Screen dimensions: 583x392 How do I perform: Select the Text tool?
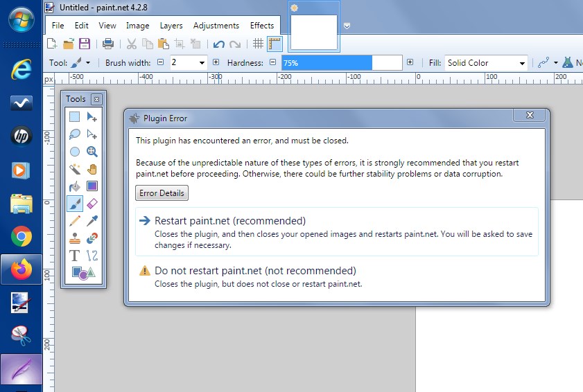tap(75, 256)
